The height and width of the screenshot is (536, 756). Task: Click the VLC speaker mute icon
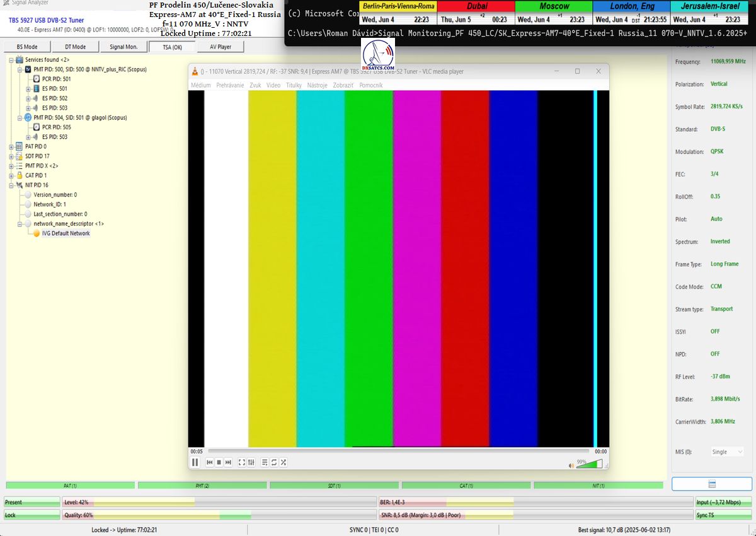coord(571,465)
